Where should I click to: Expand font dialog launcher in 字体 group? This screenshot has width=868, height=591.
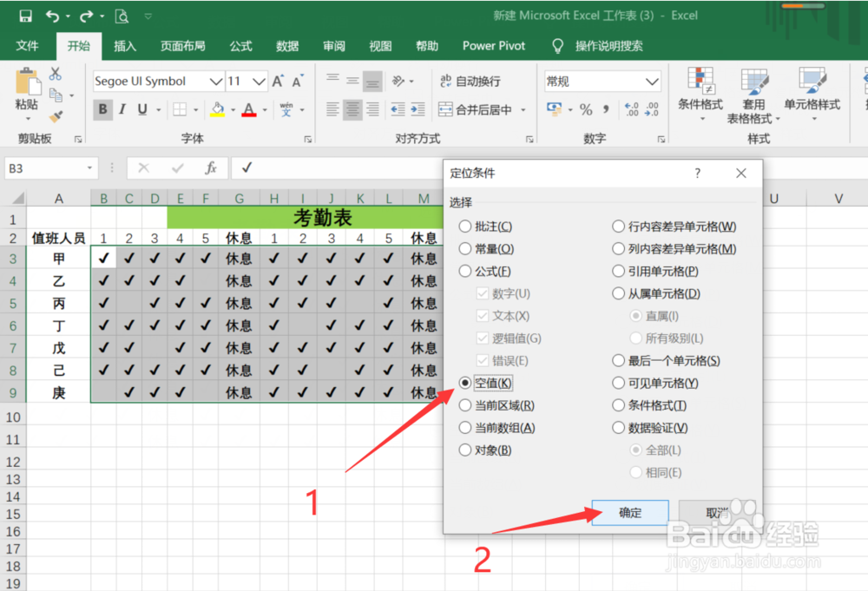click(308, 140)
